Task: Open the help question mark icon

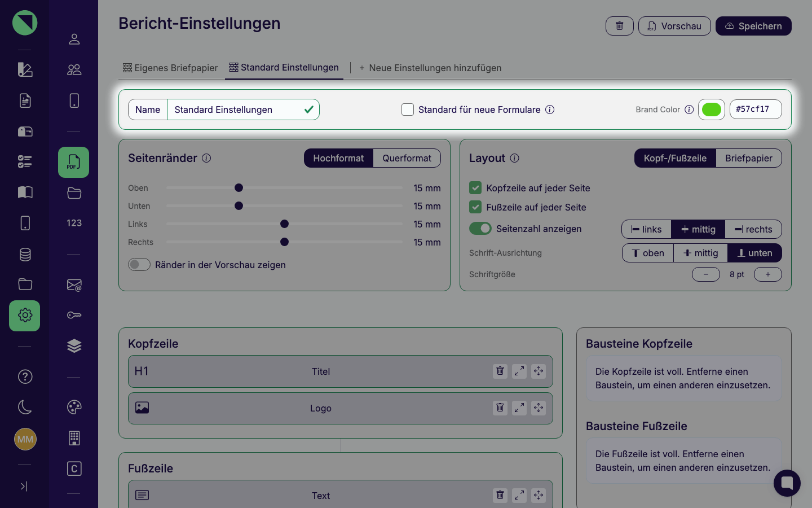Action: [25, 376]
